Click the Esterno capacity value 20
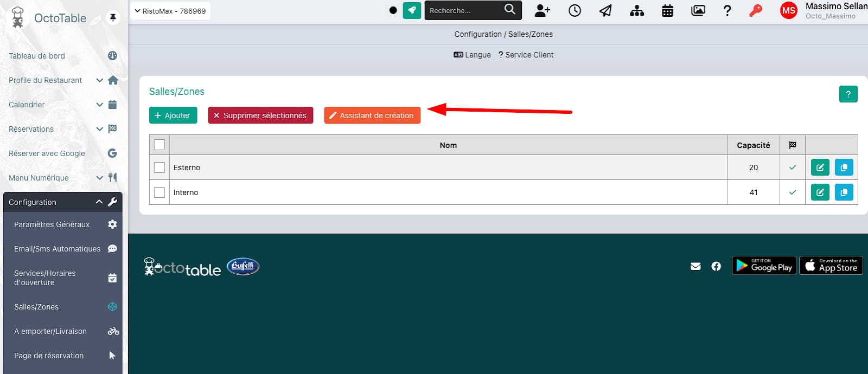 [x=754, y=167]
